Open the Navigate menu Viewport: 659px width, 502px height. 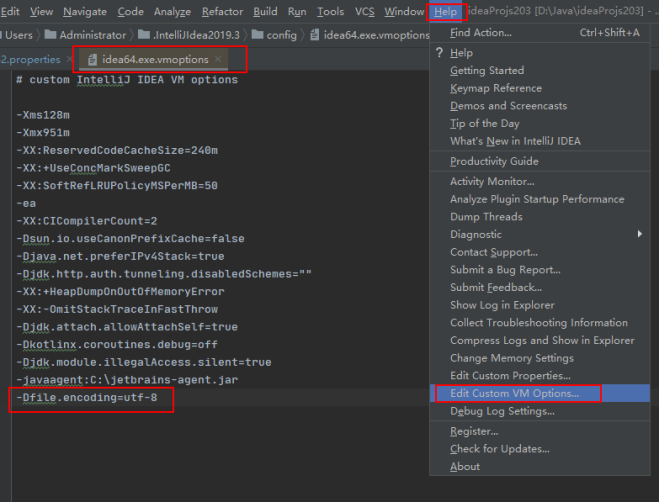85,11
